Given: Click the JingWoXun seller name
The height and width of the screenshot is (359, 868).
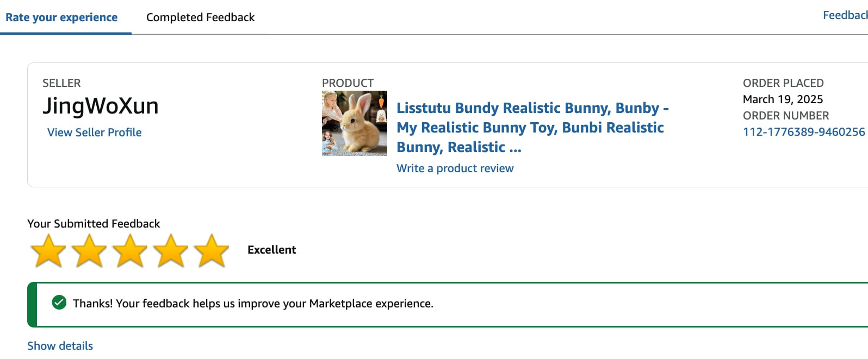Looking at the screenshot, I should (101, 106).
